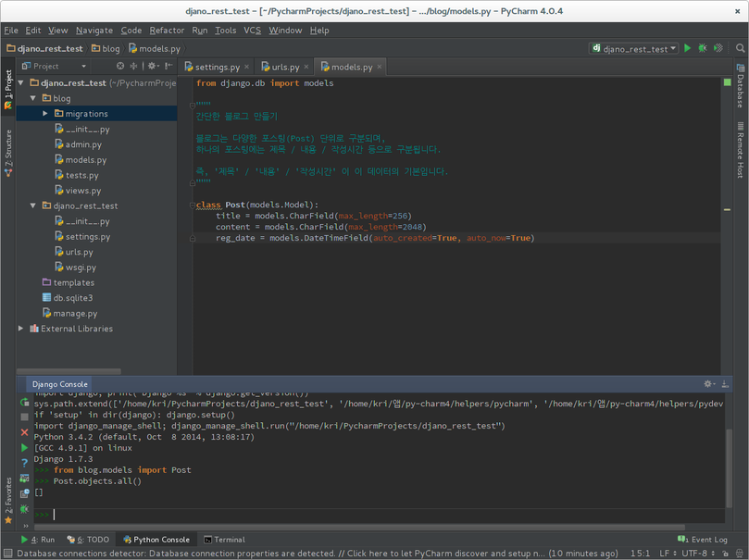Click blog breadcrumb in navigation bar
The height and width of the screenshot is (560, 749).
pos(106,49)
